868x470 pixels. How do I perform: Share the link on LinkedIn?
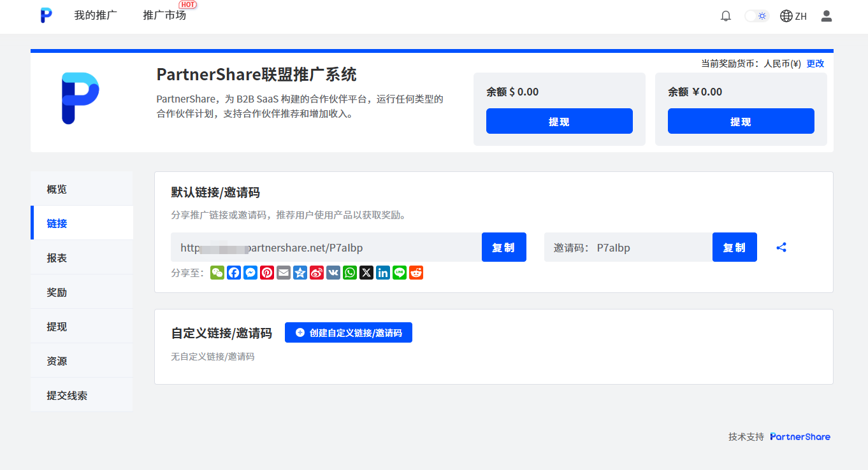[x=383, y=273]
